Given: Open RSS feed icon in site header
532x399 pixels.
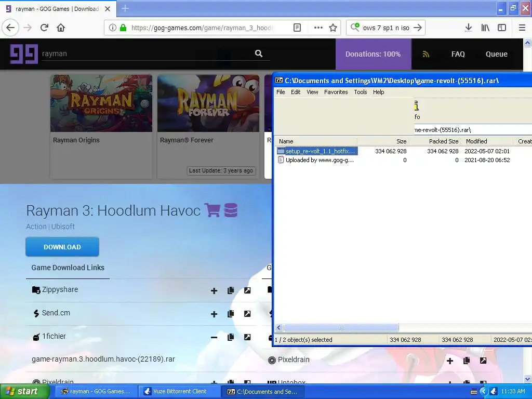Looking at the screenshot, I should point(426,54).
